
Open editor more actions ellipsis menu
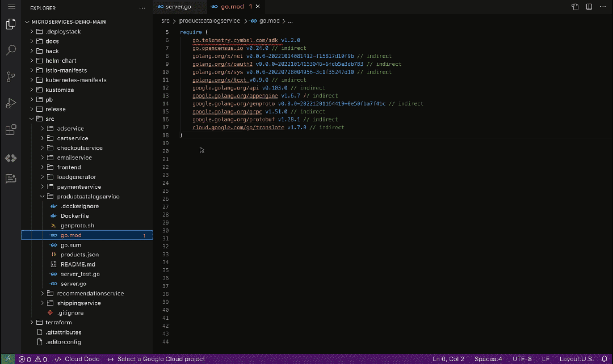tap(603, 7)
